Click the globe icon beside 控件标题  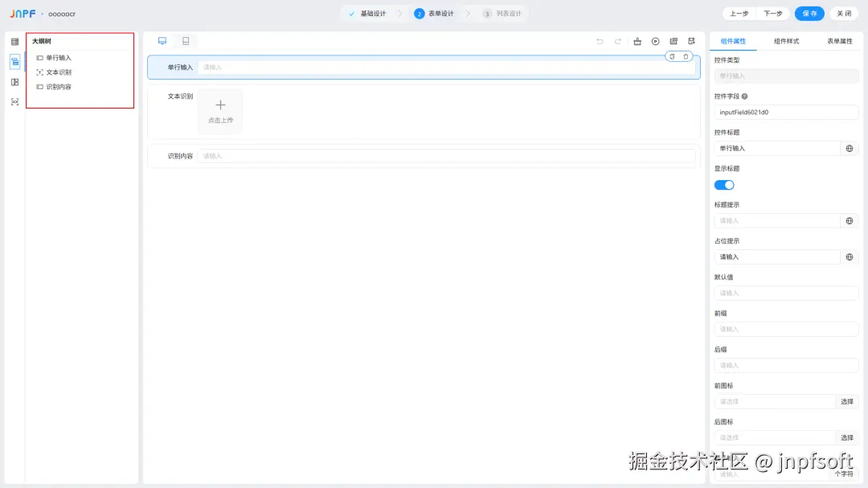(849, 148)
